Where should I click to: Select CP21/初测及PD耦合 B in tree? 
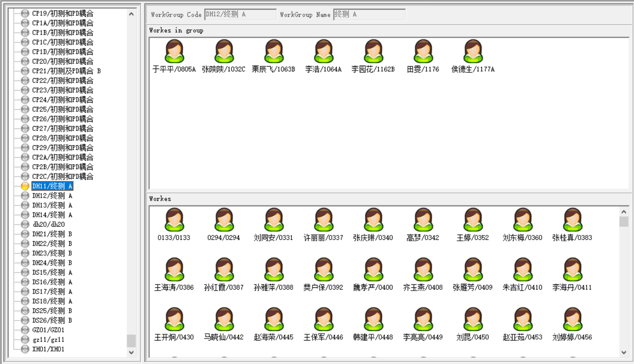point(66,71)
